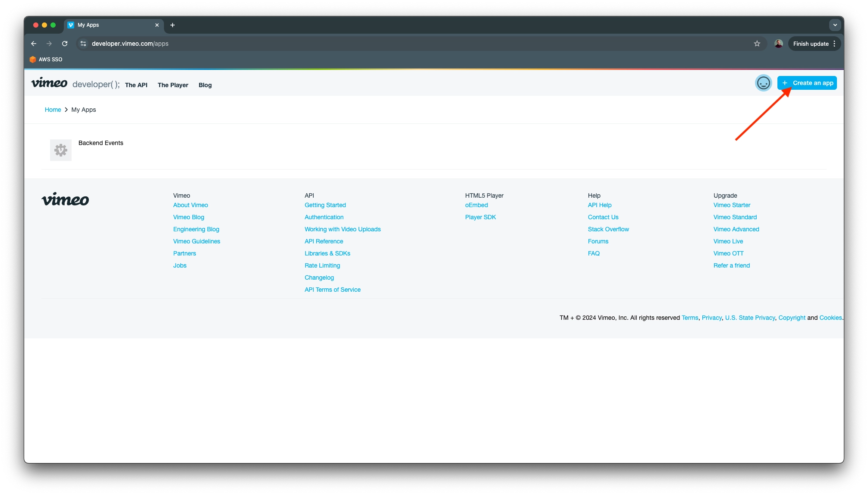Click the site info icon in address bar
This screenshot has width=868, height=495.
click(83, 44)
